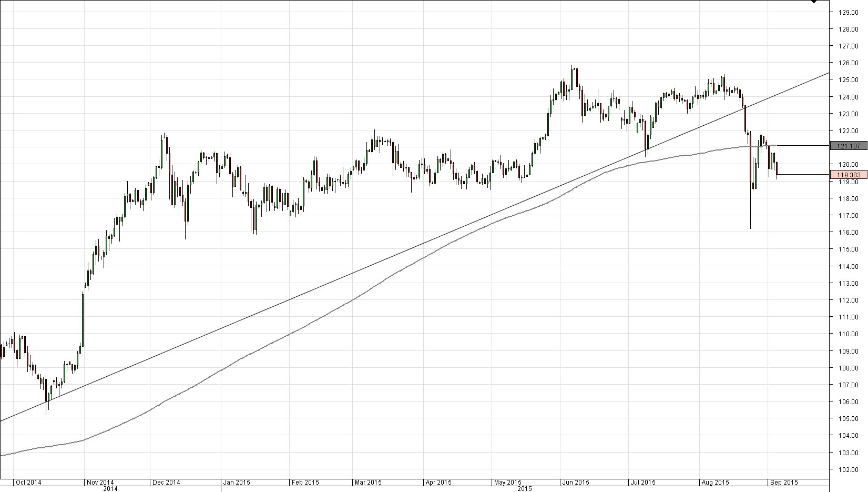868x492 pixels.
Task: Select the 105.00 price axis label
Action: [x=849, y=418]
